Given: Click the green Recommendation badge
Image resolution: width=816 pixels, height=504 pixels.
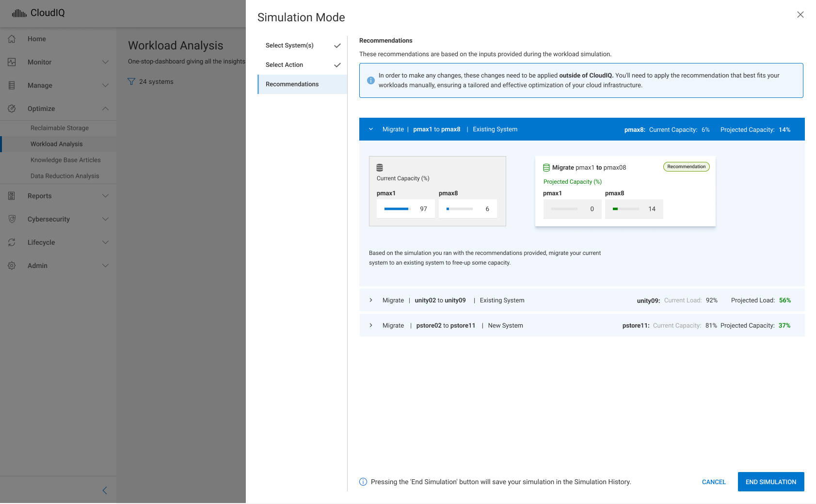Looking at the screenshot, I should (x=686, y=167).
